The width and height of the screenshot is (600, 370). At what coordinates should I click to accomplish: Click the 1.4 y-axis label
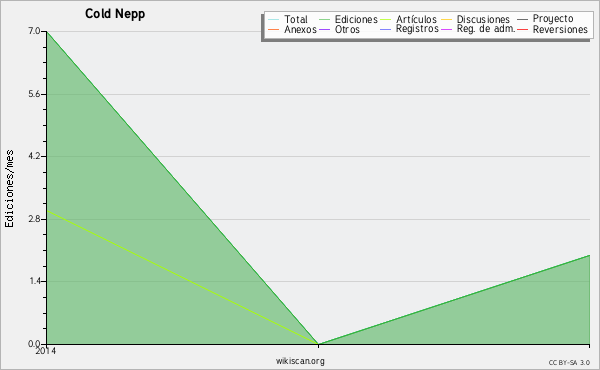pyautogui.click(x=34, y=282)
